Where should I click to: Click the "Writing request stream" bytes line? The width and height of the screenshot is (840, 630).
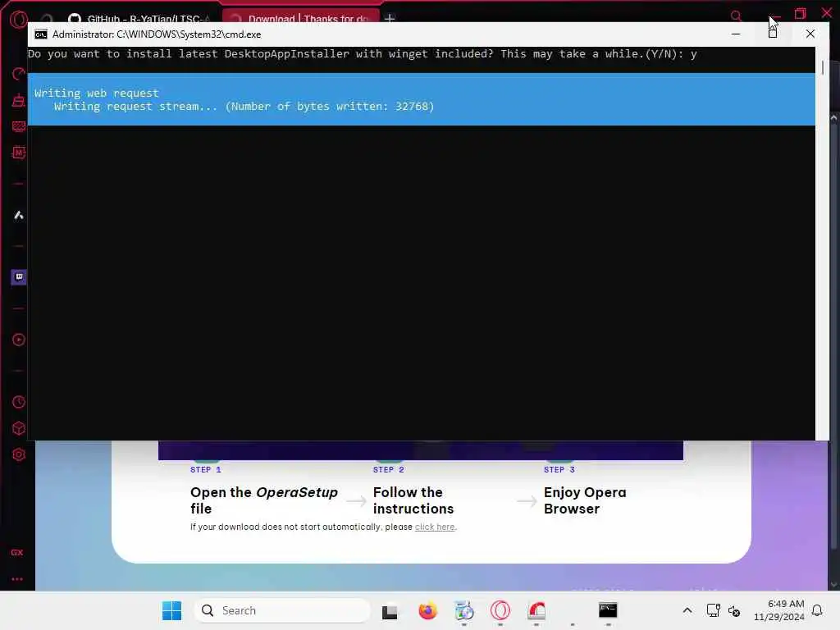pyautogui.click(x=244, y=106)
